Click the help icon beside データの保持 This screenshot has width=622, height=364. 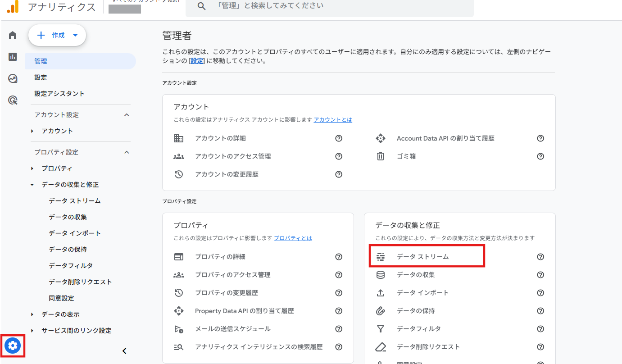[x=540, y=311]
